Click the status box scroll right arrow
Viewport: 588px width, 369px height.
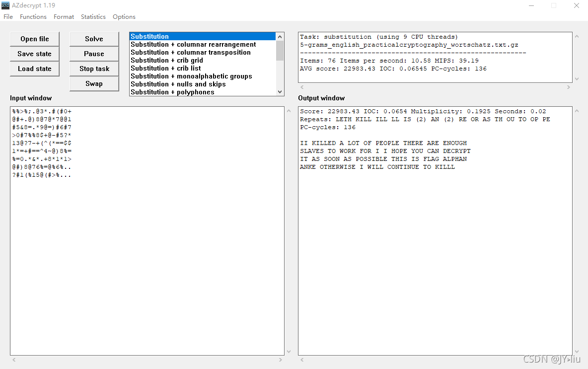point(568,87)
